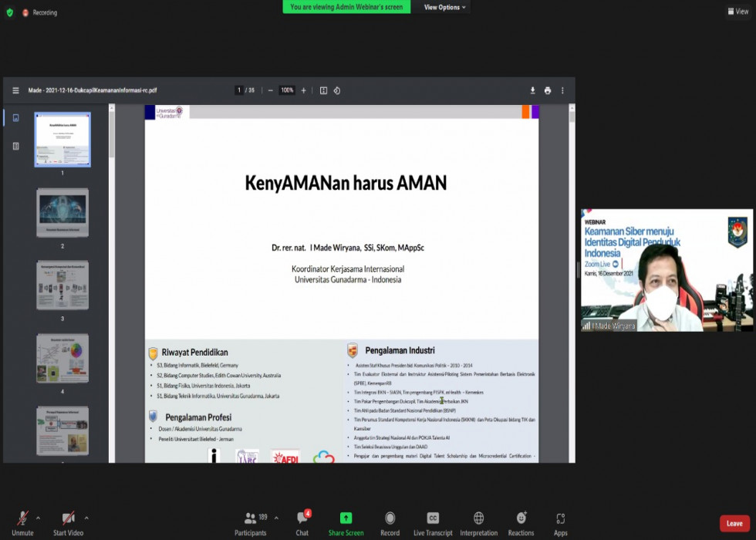Download the PDF document
This screenshot has height=540, width=756.
pyautogui.click(x=532, y=90)
